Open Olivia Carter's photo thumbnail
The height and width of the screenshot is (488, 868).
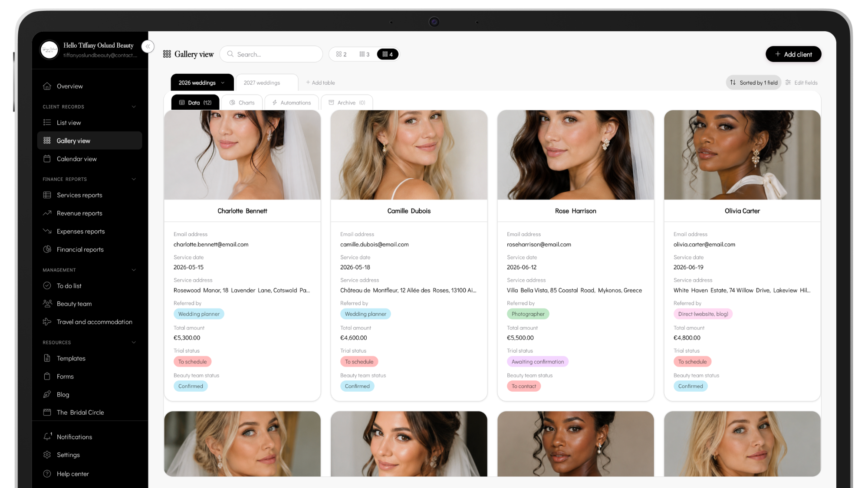click(x=742, y=155)
